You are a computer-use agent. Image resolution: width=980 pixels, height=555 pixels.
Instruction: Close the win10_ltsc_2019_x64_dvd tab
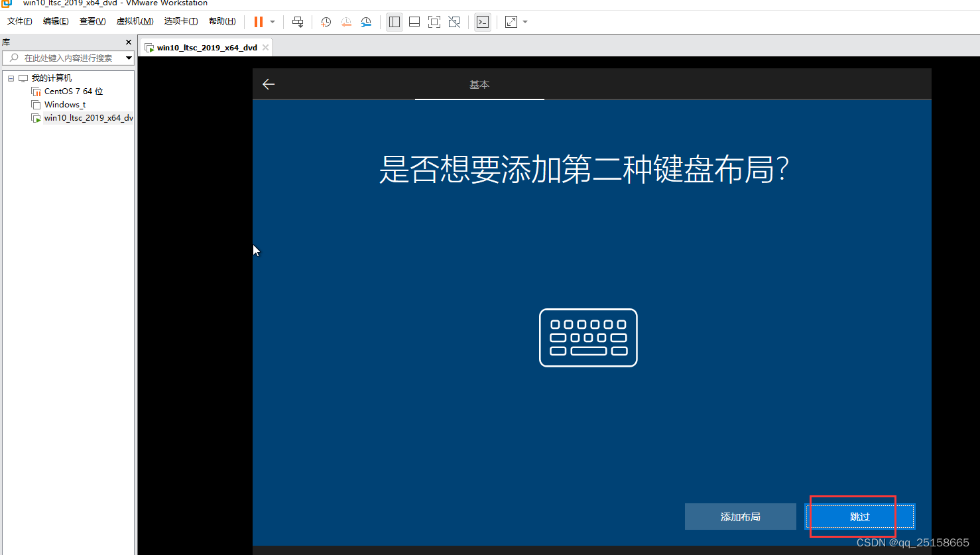click(x=265, y=48)
